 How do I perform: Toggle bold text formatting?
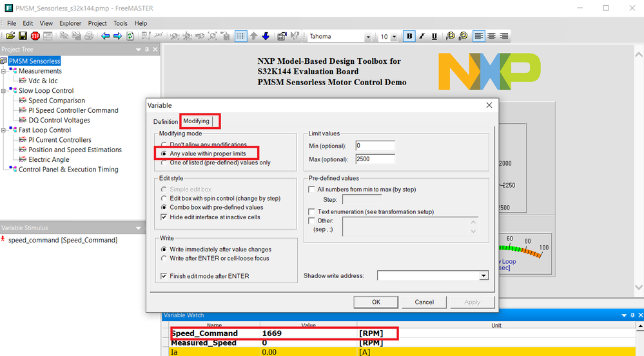click(409, 36)
